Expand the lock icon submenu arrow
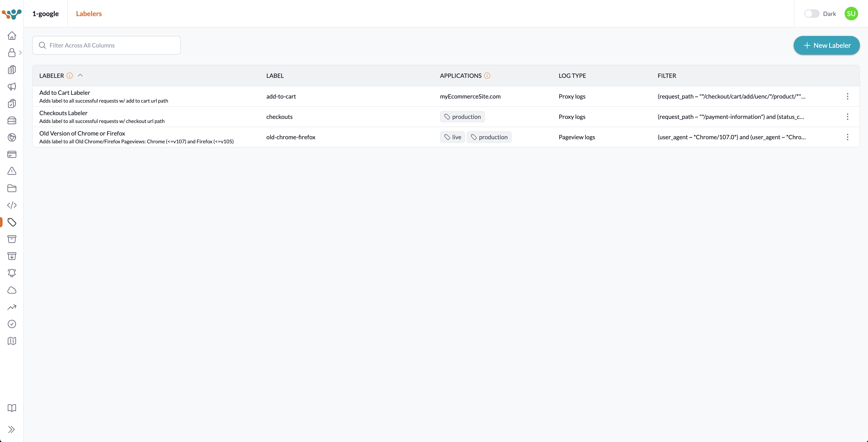The width and height of the screenshot is (868, 442). (20, 53)
